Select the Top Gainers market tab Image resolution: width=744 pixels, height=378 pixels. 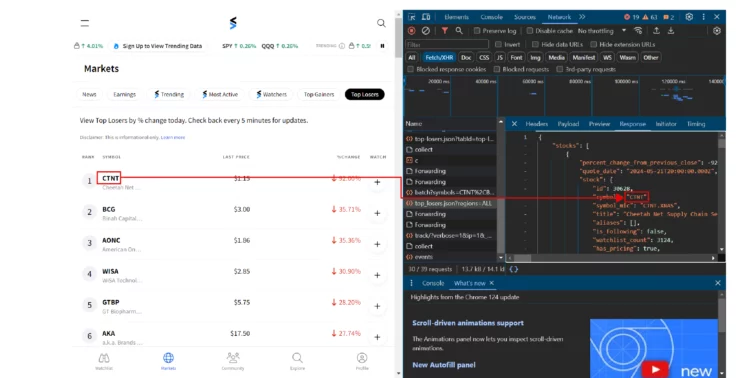coord(319,94)
